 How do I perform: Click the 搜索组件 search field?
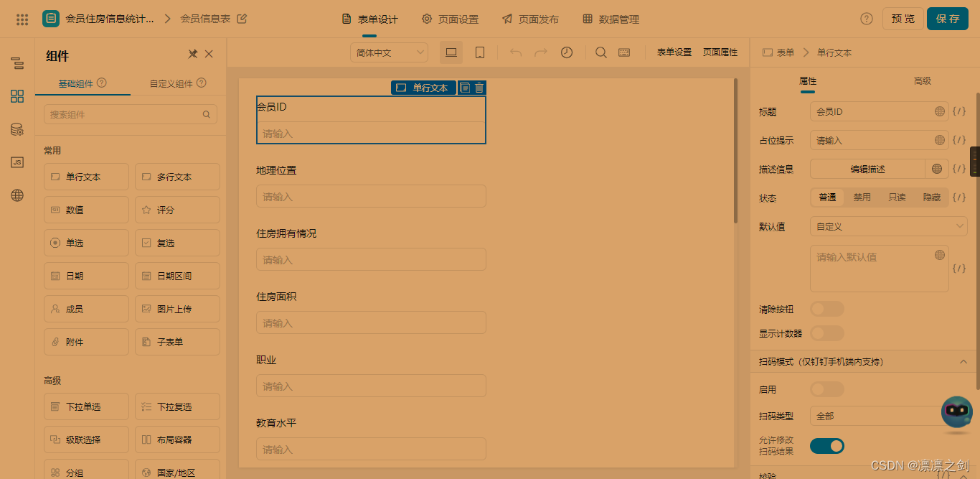pos(131,114)
